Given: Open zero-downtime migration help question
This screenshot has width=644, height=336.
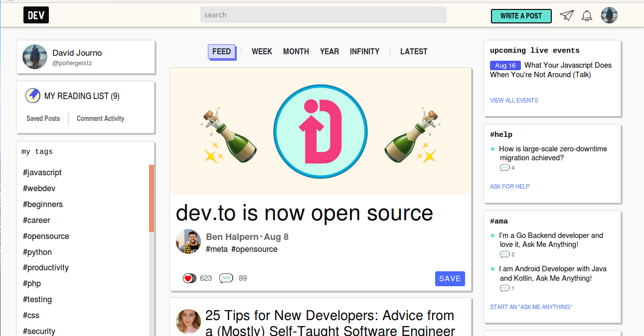Looking at the screenshot, I should [x=553, y=153].
